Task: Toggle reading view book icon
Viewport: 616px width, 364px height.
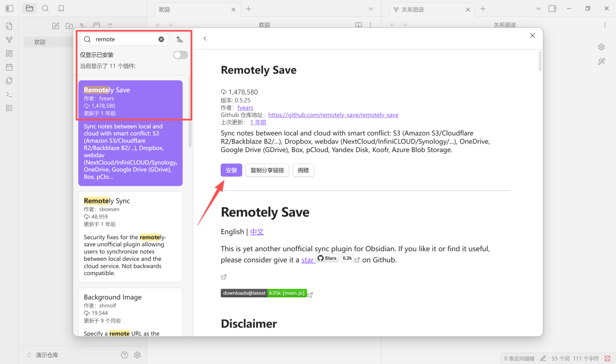Action: point(358,24)
